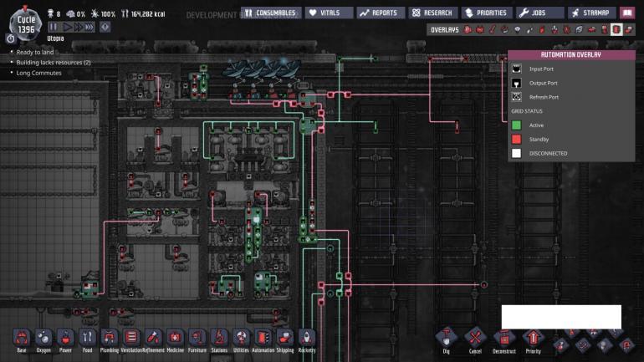Open the Plumbing build category
Screen dimensions: 644x362
(x=109, y=339)
